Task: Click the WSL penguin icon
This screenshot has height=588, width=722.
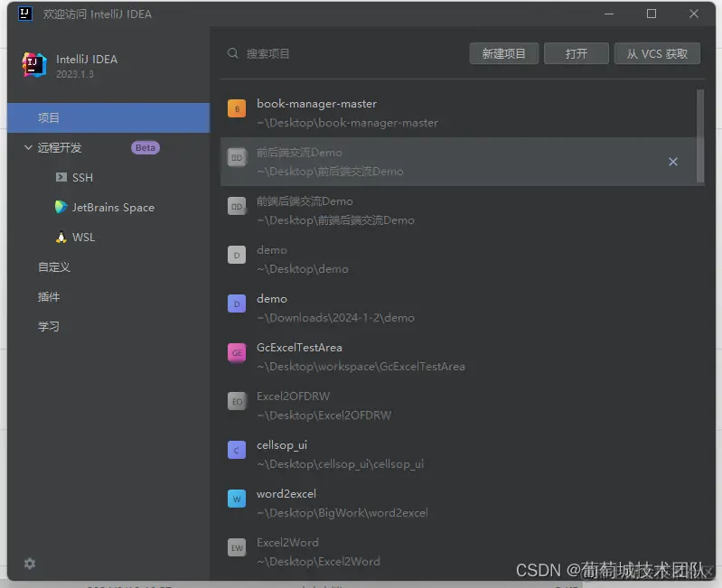Action: [x=61, y=237]
